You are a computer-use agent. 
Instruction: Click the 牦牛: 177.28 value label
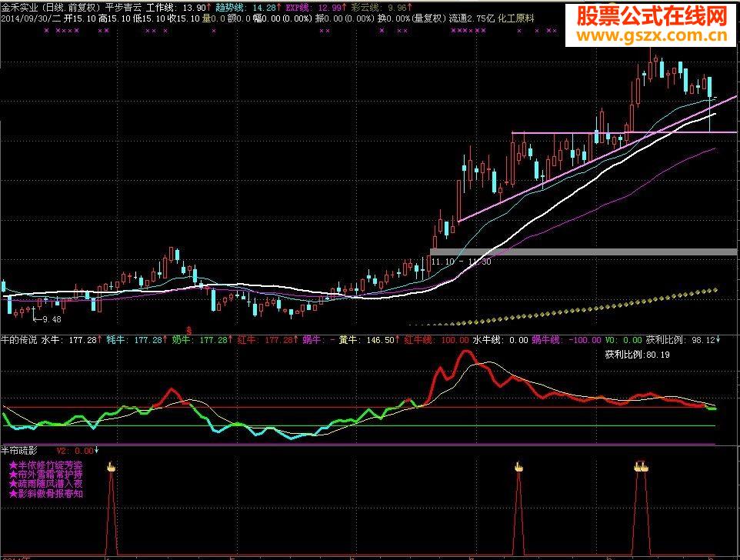tap(136, 340)
